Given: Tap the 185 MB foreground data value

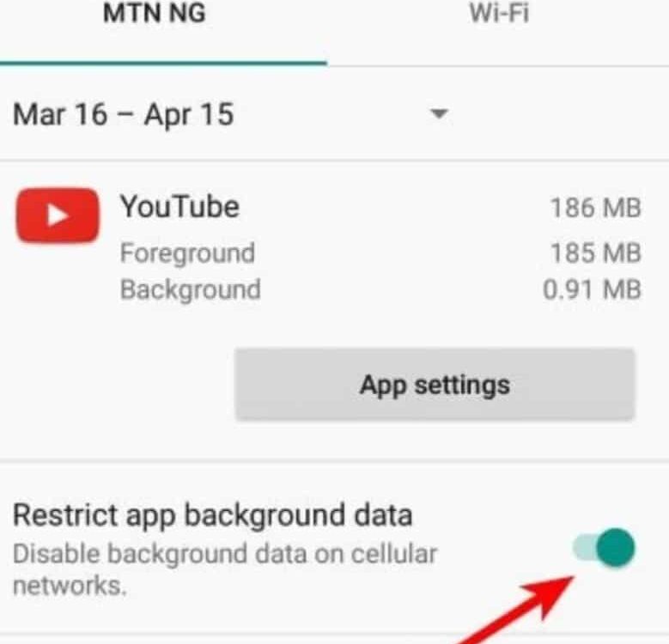Looking at the screenshot, I should [596, 252].
